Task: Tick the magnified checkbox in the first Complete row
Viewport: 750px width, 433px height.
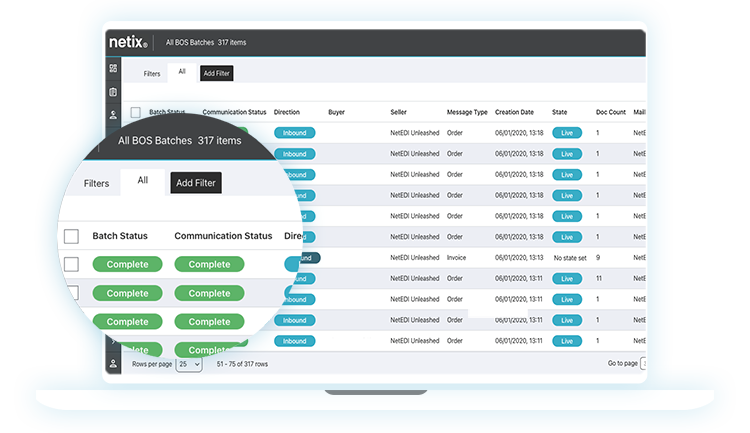Action: click(x=71, y=264)
